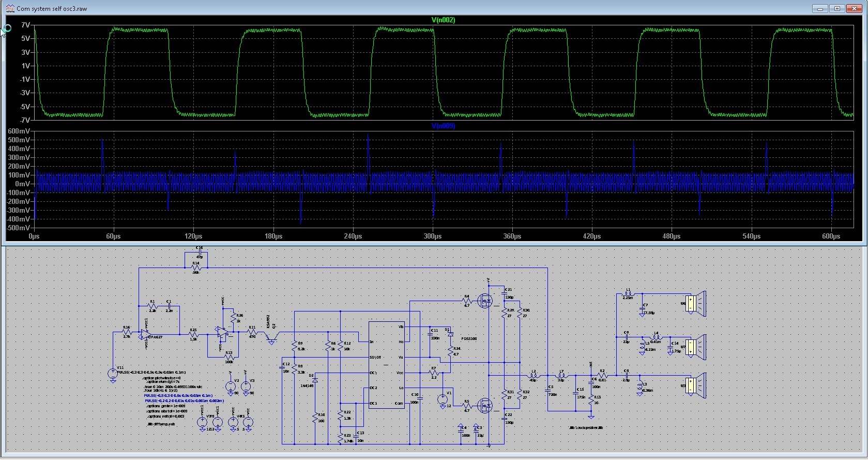
Task: Select capacitor C12 10n
Action: pyautogui.click(x=283, y=367)
